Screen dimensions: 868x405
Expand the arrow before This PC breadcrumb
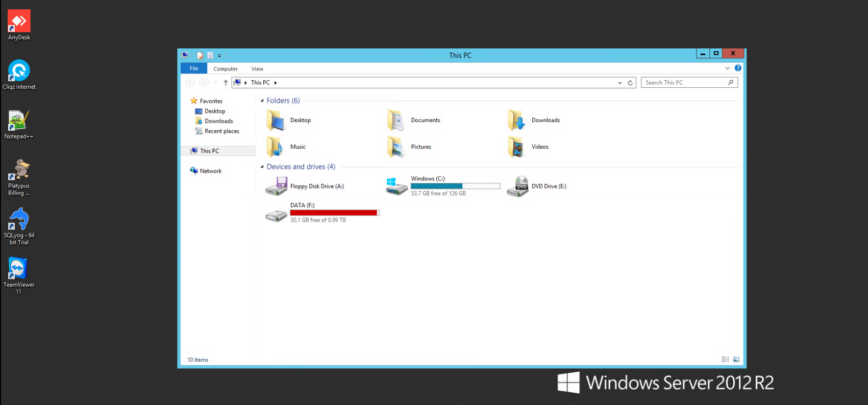[245, 83]
